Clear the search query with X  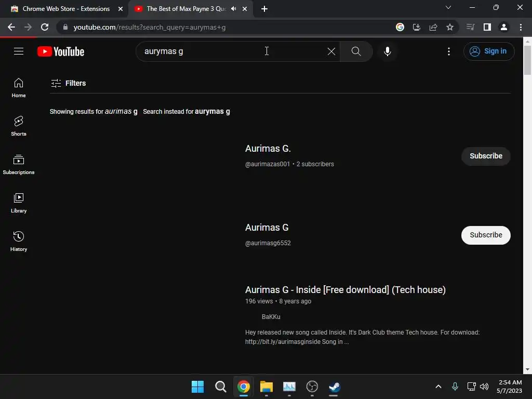click(331, 51)
